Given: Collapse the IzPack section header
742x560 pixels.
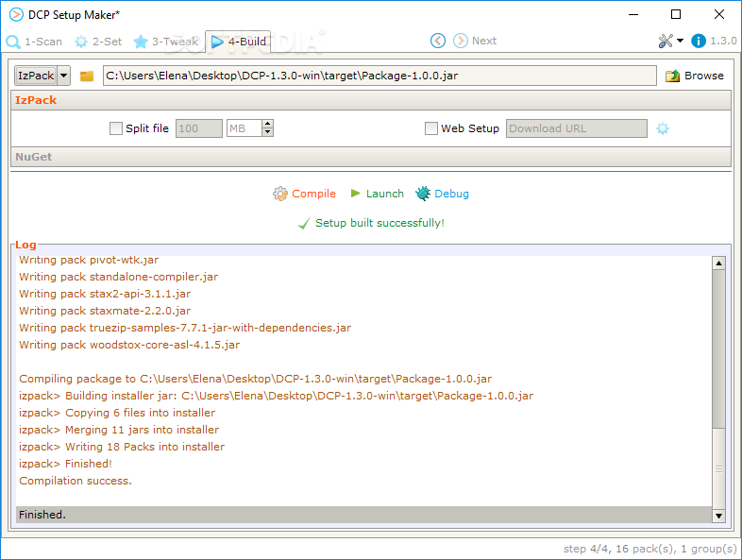Looking at the screenshot, I should point(371,100).
